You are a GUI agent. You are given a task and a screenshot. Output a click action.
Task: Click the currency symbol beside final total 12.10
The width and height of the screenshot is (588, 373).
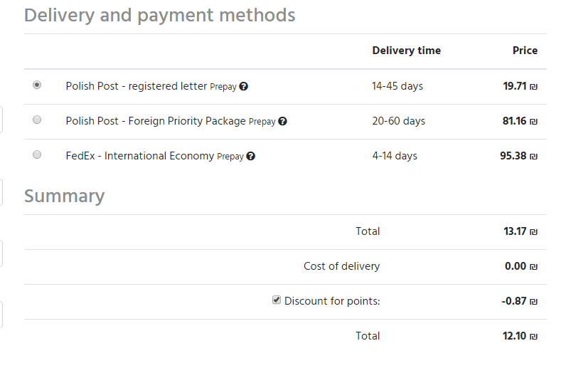point(534,337)
